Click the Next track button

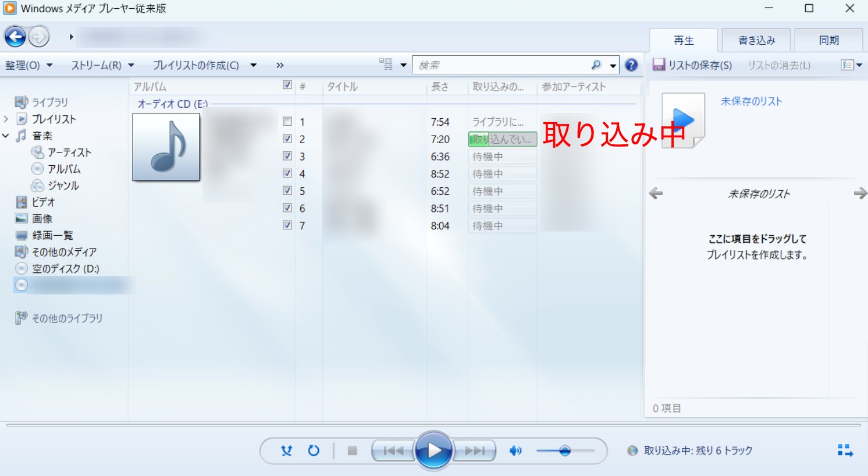pos(475,450)
